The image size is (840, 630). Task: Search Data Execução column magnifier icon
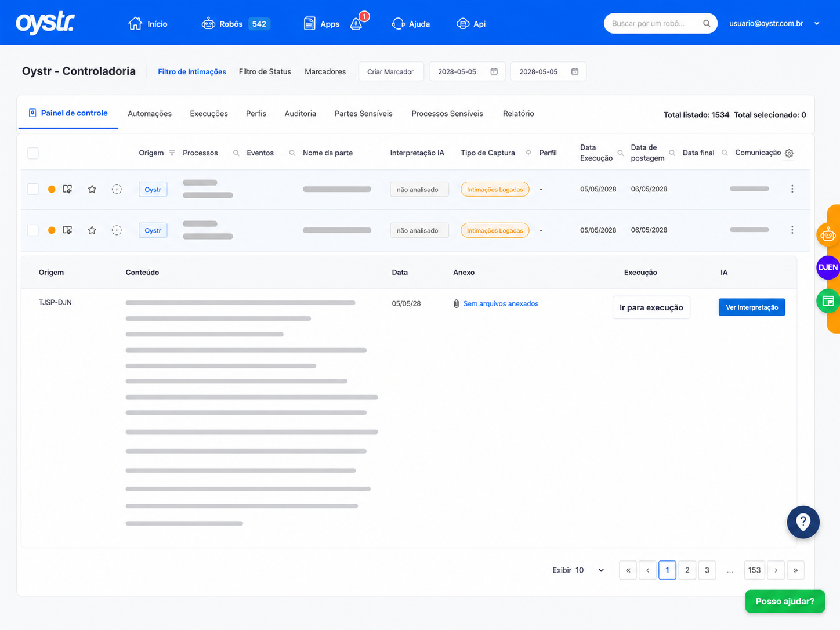(621, 153)
